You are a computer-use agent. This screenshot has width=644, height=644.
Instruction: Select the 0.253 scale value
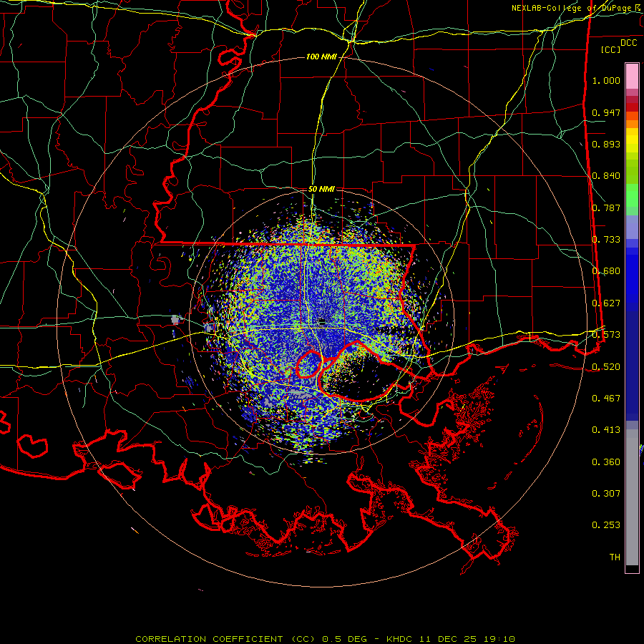(x=606, y=525)
